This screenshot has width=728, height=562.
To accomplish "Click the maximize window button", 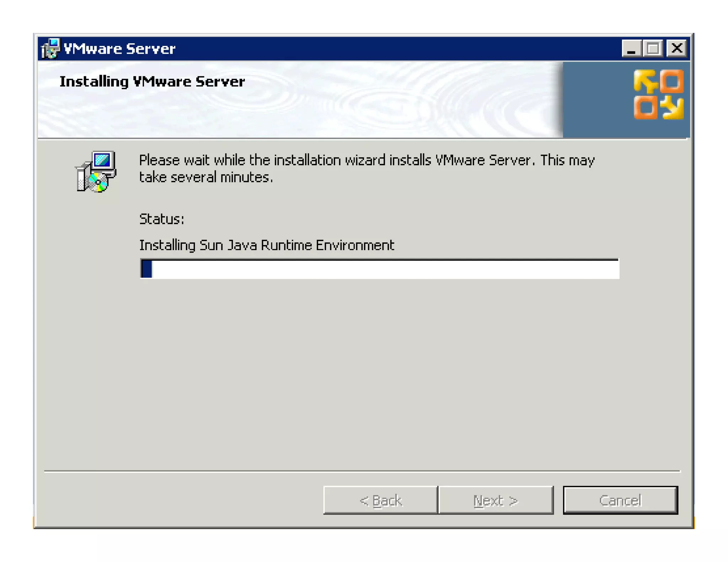I will (653, 48).
